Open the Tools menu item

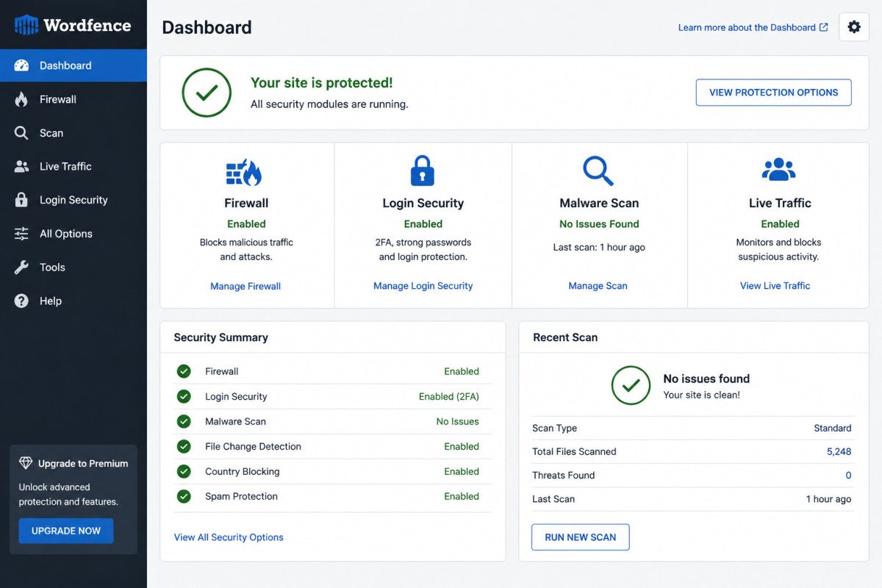73,268
